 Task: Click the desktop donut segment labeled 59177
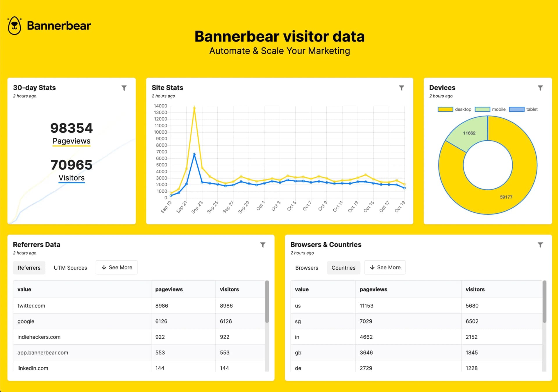click(506, 197)
